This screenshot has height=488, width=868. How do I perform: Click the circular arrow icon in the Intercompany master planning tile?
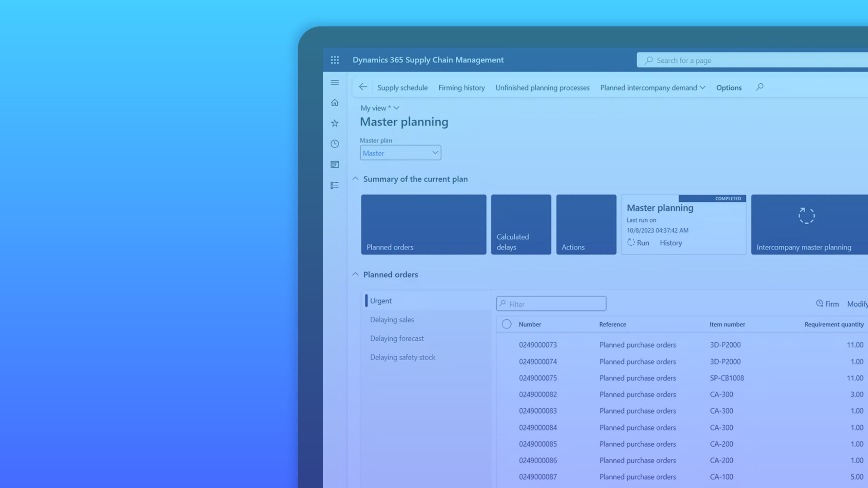coord(806,216)
